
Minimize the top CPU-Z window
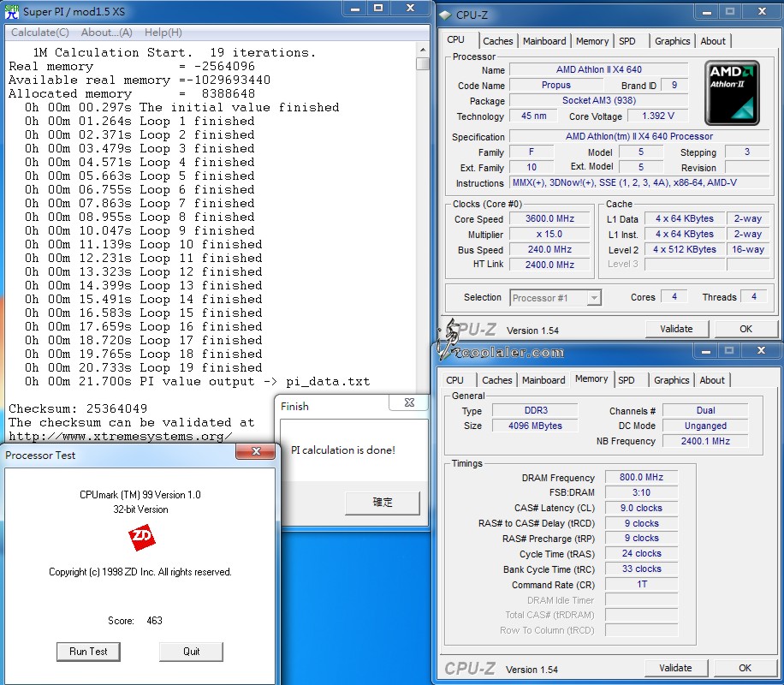(x=706, y=11)
